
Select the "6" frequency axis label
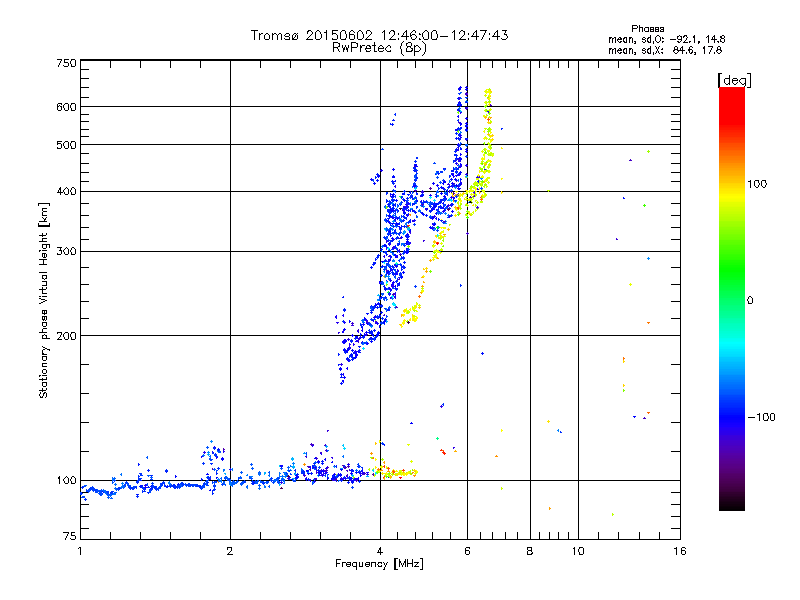tap(467, 551)
